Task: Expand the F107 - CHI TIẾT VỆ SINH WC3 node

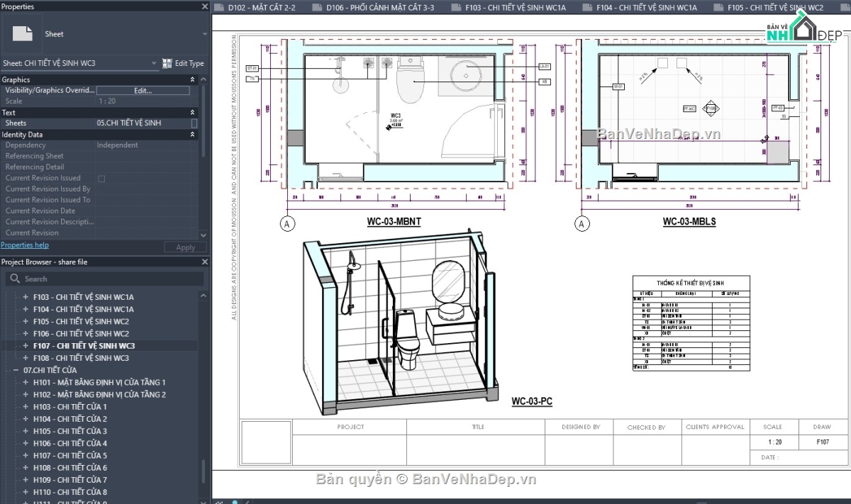Action: point(26,346)
